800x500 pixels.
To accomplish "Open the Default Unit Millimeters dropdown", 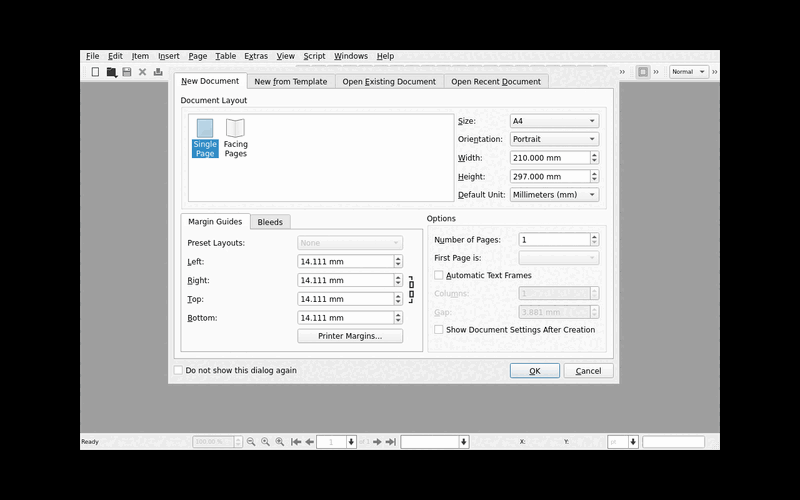I will [x=554, y=194].
